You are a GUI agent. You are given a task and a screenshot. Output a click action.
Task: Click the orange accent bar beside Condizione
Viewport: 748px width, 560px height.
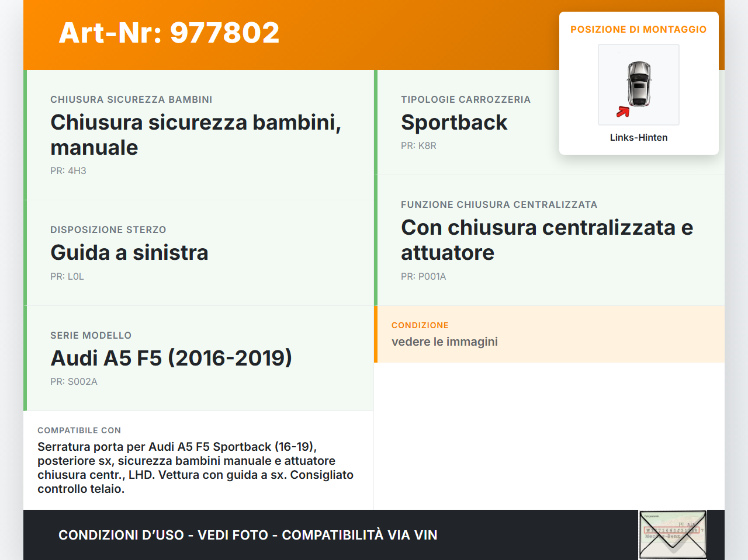pyautogui.click(x=376, y=334)
